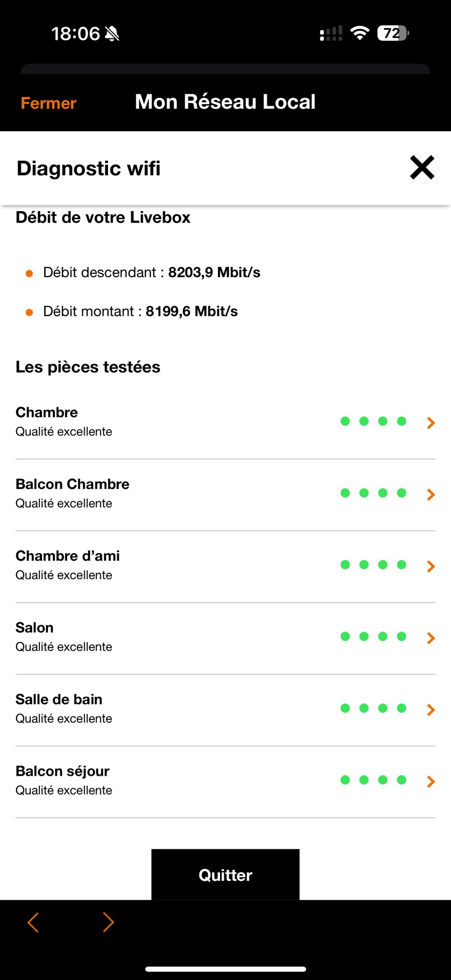The image size is (451, 980).
Task: Tap the battery indicator showing 72
Action: coord(393,33)
